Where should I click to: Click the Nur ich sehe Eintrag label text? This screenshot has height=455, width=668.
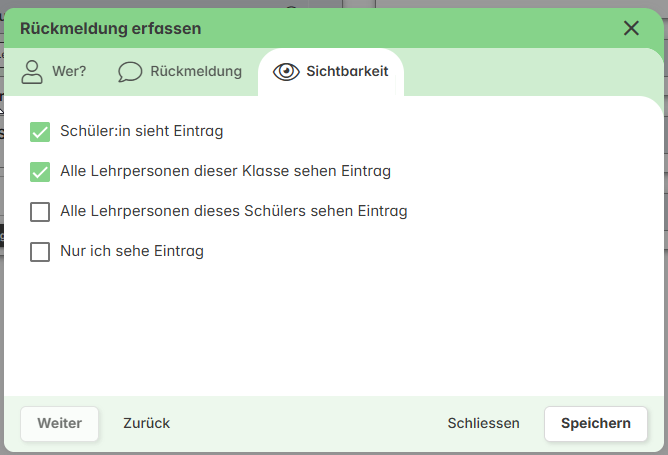pos(132,251)
